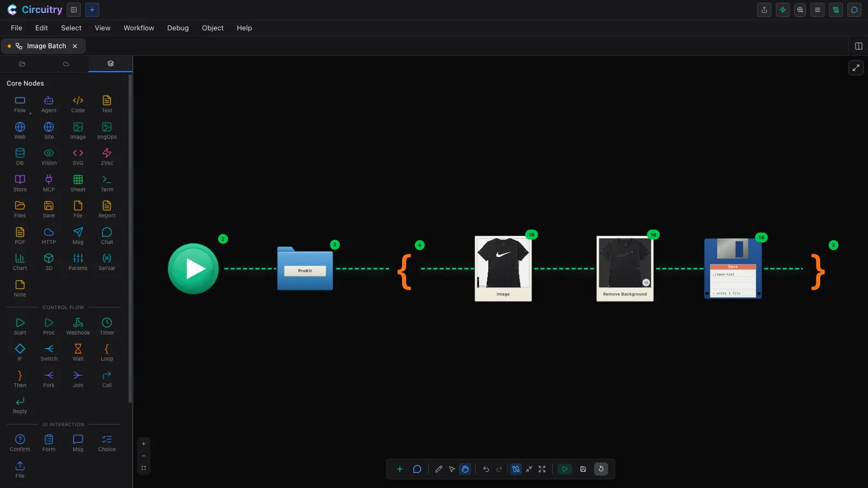Toggle the split editor layout button
Viewport: 868px width, 488px height.
pos(858,46)
